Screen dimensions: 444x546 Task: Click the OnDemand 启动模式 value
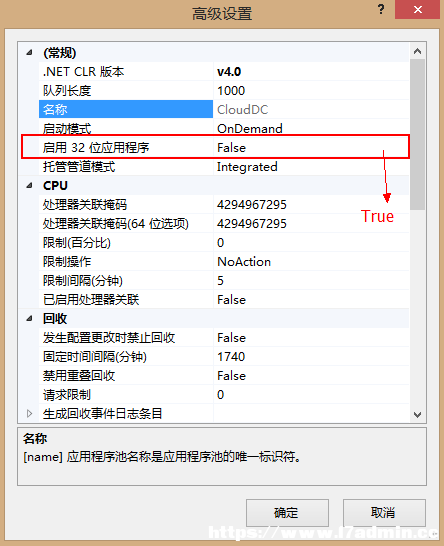pyautogui.click(x=250, y=128)
